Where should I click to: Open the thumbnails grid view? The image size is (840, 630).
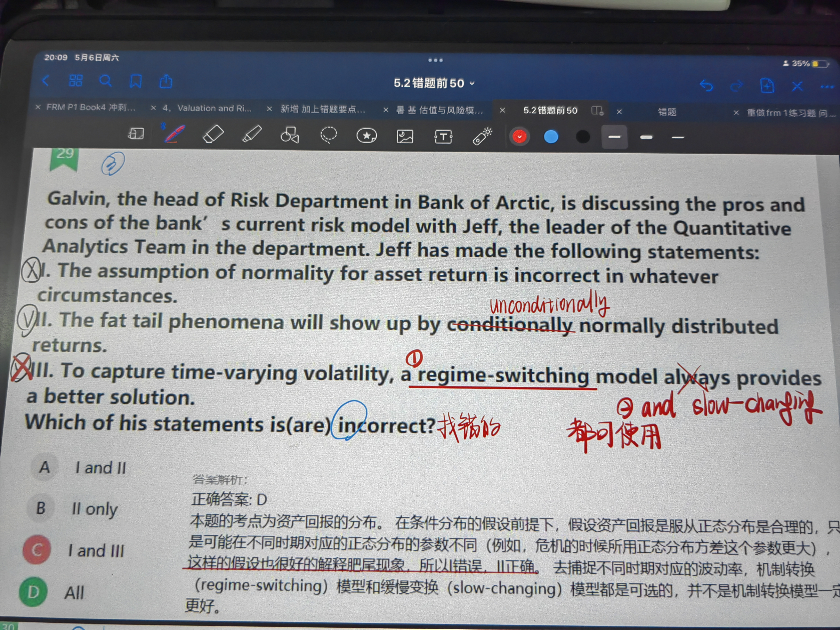click(x=75, y=81)
